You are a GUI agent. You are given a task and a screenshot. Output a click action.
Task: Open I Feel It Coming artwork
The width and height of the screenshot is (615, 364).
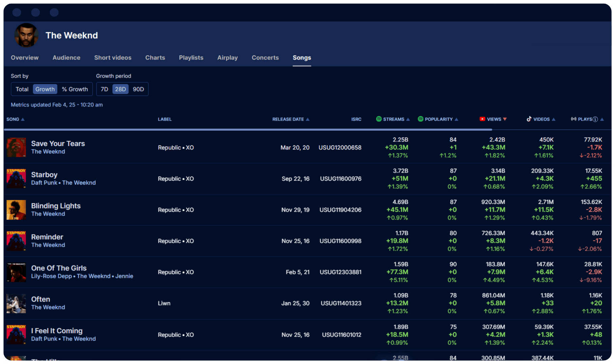[x=16, y=334]
